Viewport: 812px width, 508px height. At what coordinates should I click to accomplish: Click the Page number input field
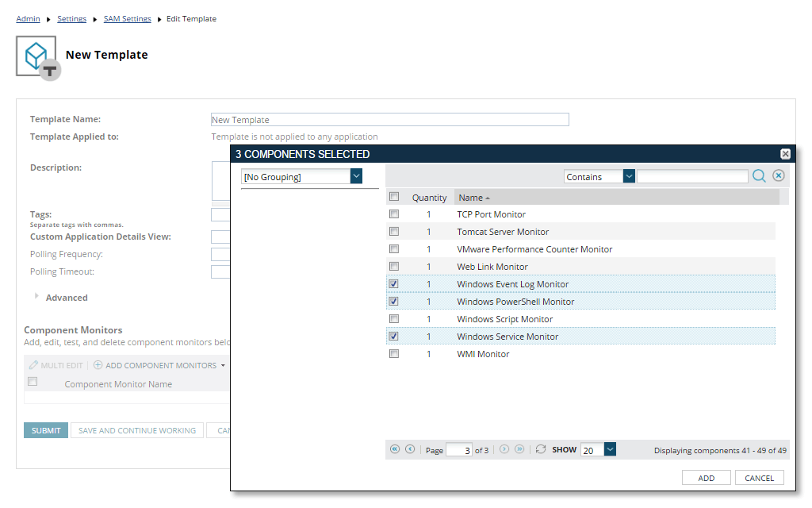(x=461, y=449)
